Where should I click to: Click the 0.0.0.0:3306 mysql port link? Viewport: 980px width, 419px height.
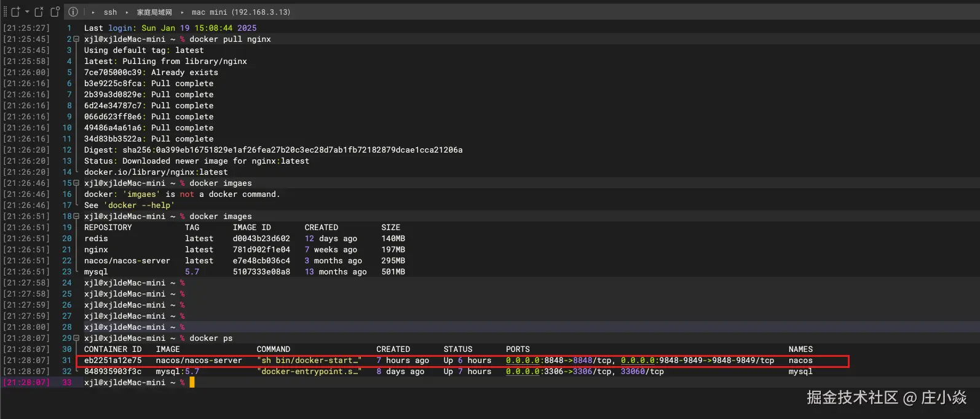534,372
